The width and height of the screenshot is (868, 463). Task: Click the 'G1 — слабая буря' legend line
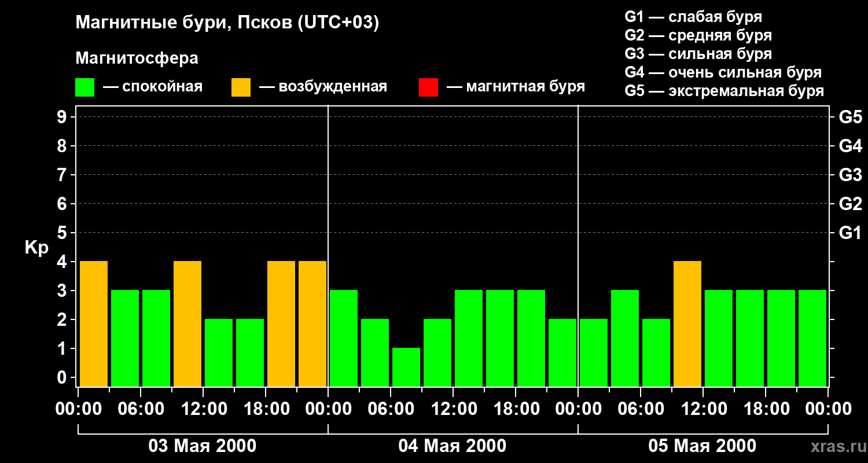coord(693,17)
